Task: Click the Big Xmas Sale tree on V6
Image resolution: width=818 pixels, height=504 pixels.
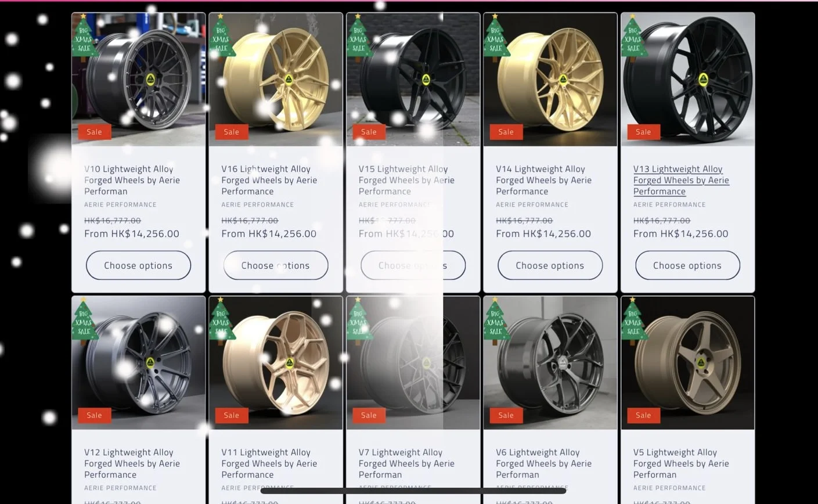Action: (x=496, y=321)
